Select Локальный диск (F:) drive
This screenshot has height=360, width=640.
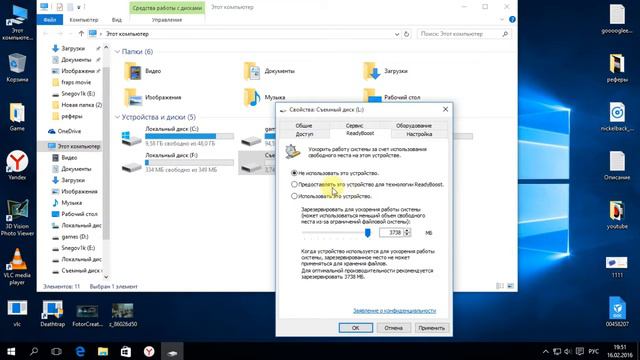click(x=178, y=162)
